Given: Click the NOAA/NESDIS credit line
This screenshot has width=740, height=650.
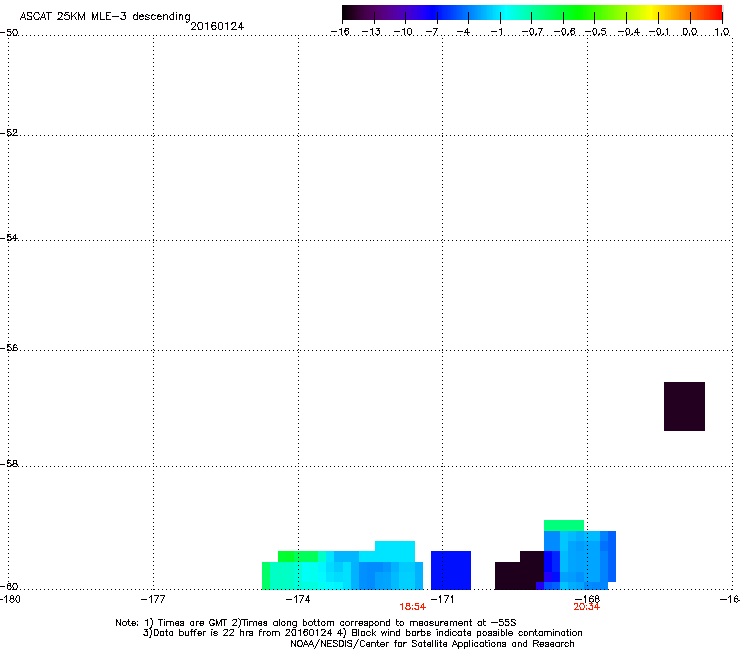Looking at the screenshot, I should point(432,644).
